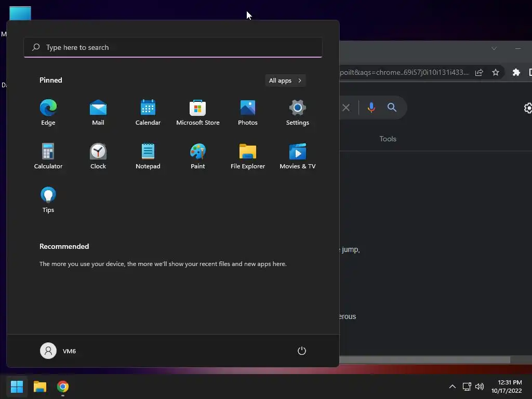The height and width of the screenshot is (399, 532).
Task: Click Chrome's horizontal scrollbar
Action: [424, 360]
